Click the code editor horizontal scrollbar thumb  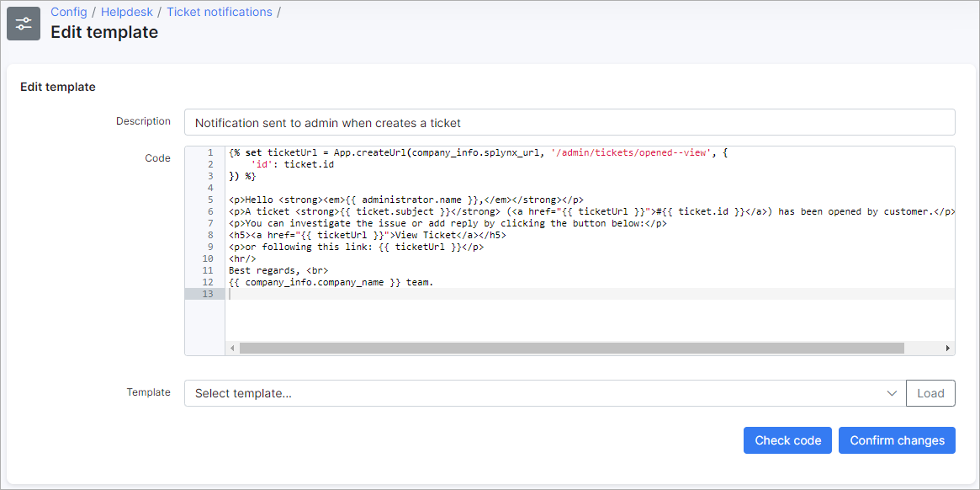point(572,348)
